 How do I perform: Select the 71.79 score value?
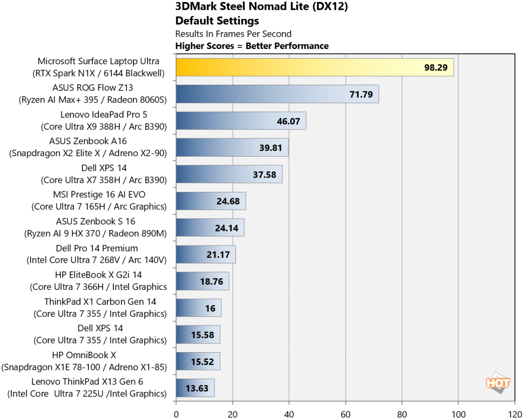tap(361, 94)
